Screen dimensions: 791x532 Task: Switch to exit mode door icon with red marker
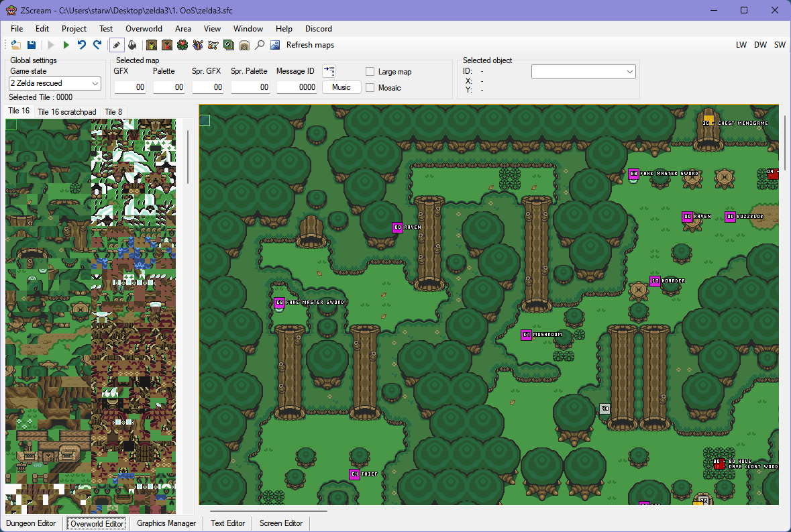click(x=167, y=45)
